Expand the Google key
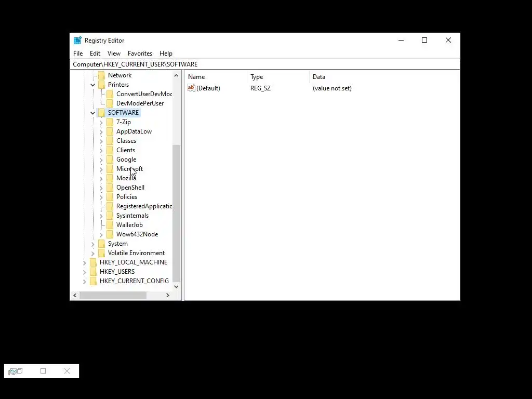 [101, 160]
